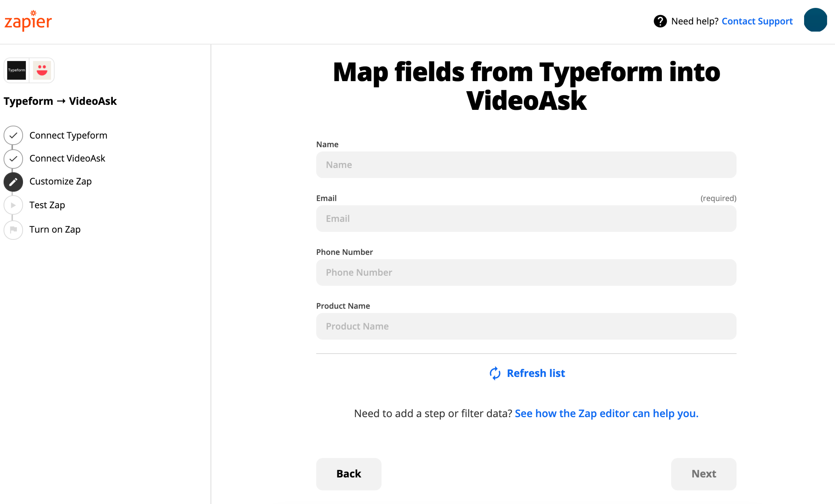Screen dimensions: 835x504
Task: Click the Next button
Action: pos(703,474)
